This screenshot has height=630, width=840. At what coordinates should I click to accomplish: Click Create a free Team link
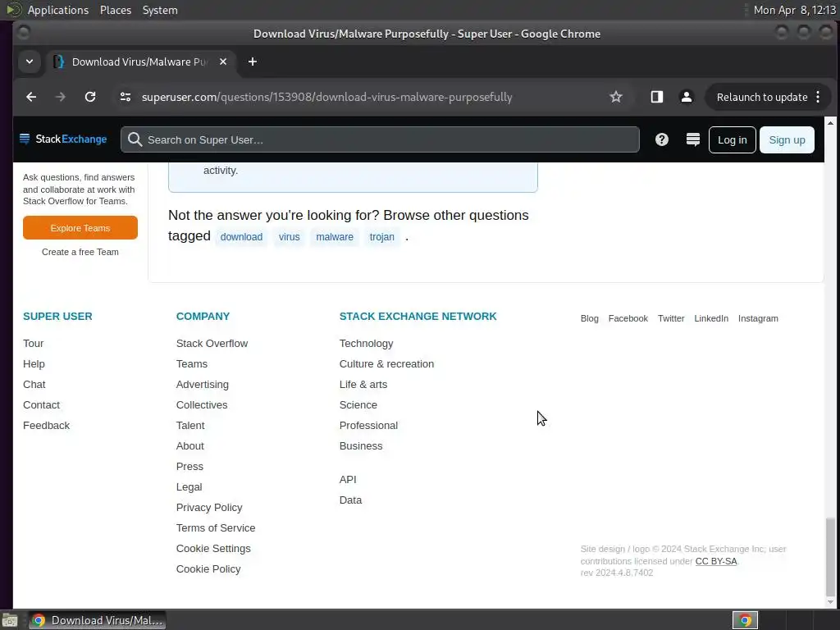coord(80,252)
